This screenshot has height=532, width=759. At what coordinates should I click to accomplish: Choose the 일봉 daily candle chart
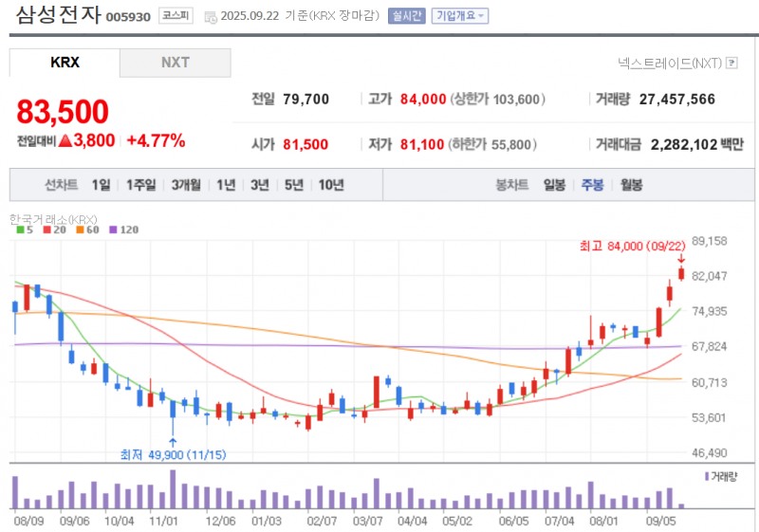554,185
